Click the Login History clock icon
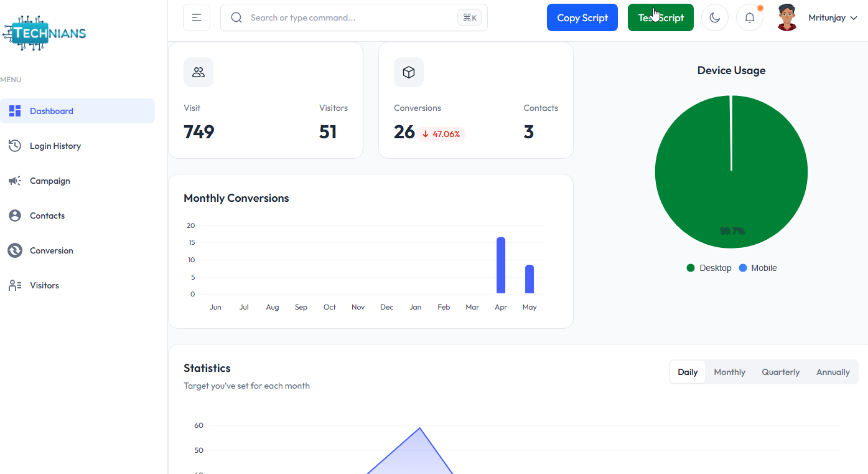Screen dimensions: 868x474 (15, 146)
